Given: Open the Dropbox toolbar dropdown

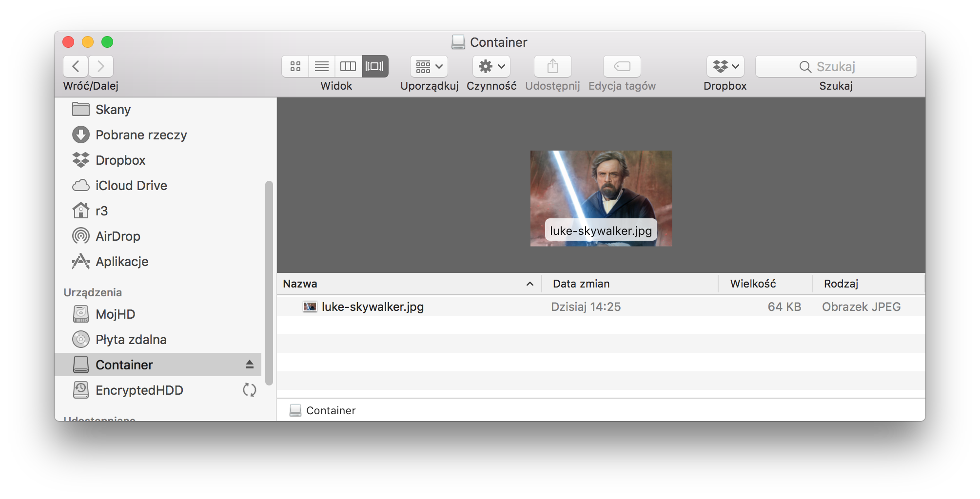Looking at the screenshot, I should [x=725, y=66].
